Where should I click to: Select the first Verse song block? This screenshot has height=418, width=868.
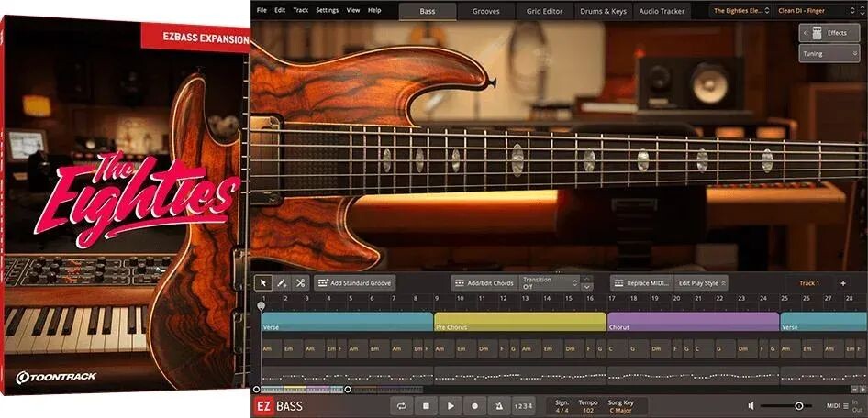click(x=347, y=322)
